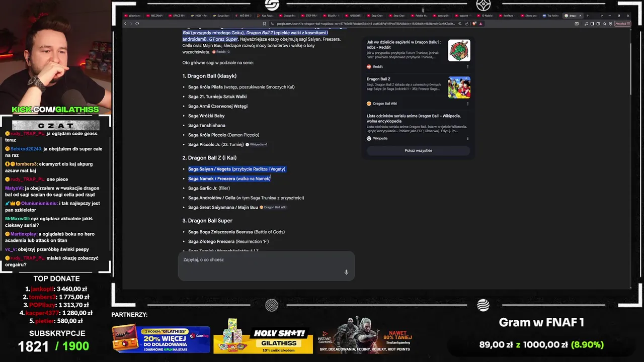Switch to the HALLOWEE tab
Image resolution: width=644 pixels, height=362 pixels.
click(x=353, y=16)
